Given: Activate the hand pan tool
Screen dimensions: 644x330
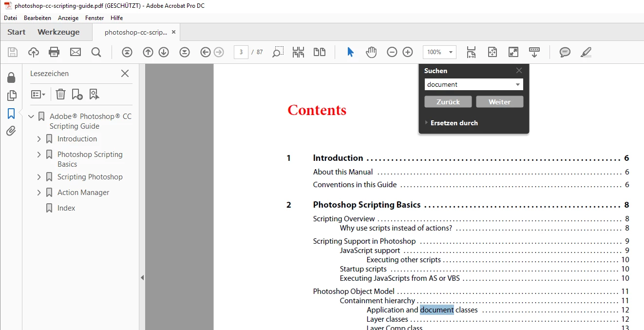Looking at the screenshot, I should [x=371, y=52].
